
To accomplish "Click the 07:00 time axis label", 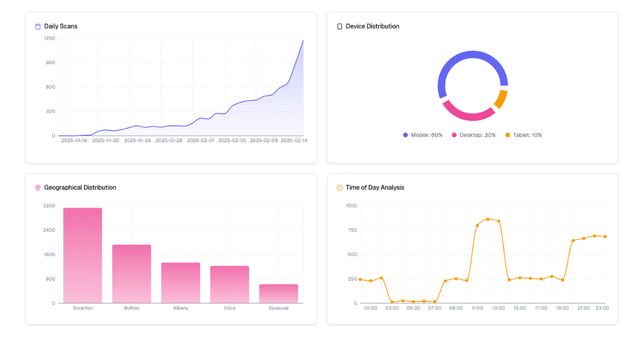I will [x=435, y=308].
